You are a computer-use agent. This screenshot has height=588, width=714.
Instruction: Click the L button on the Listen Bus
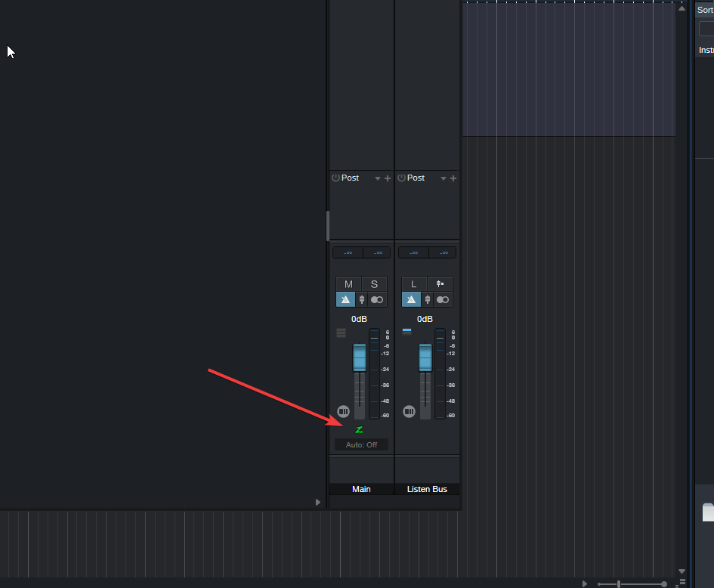point(413,283)
